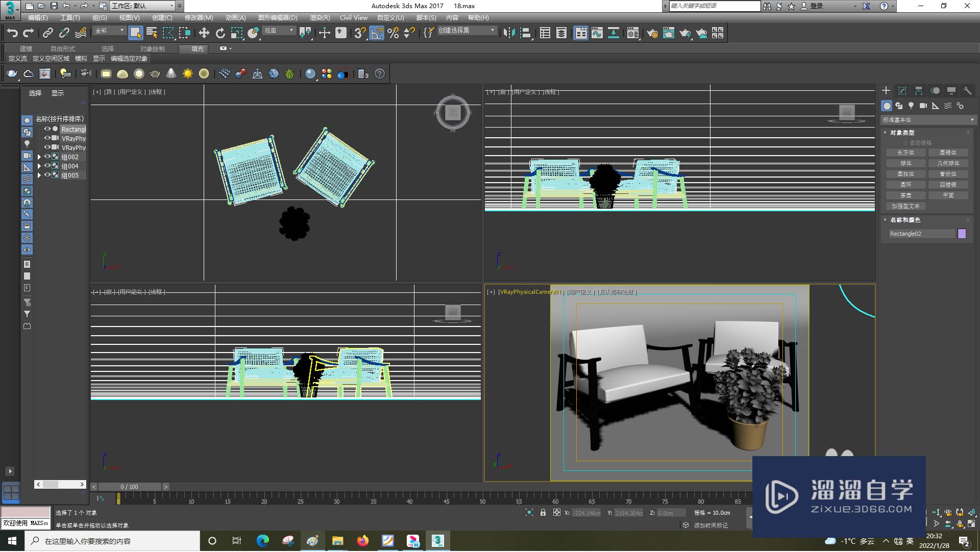Open the 修改器(M) menu
Screen dimensions: 980x552
(199, 17)
